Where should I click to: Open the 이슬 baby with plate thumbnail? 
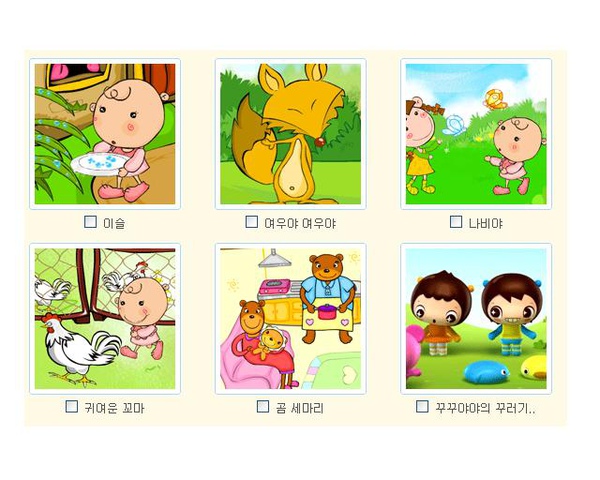(x=105, y=134)
